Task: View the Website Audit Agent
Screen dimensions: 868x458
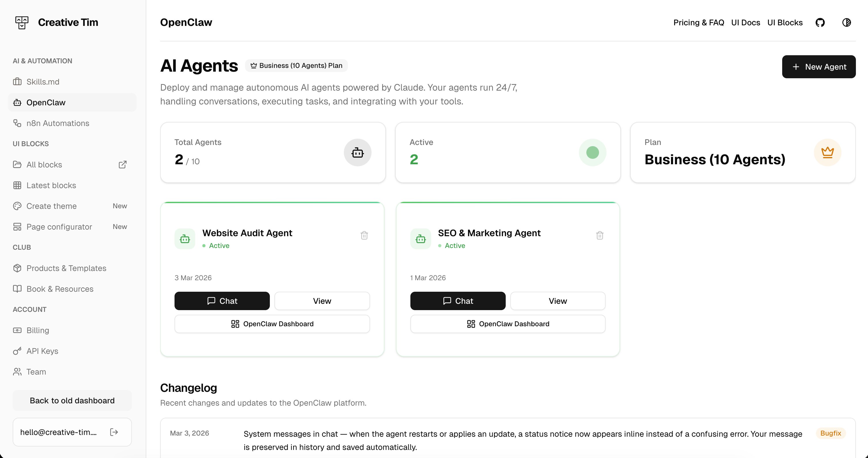Action: click(x=322, y=301)
